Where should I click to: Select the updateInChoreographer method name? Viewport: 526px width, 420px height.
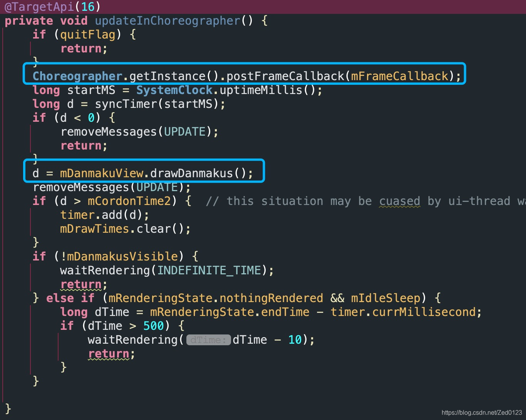(x=168, y=21)
